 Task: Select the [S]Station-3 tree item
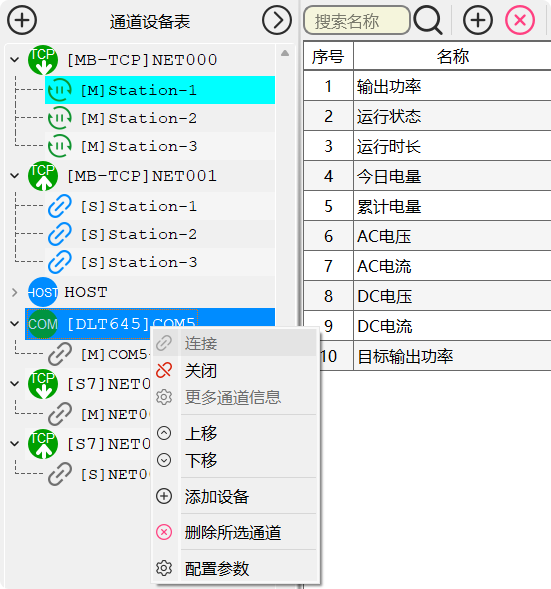coord(160,262)
